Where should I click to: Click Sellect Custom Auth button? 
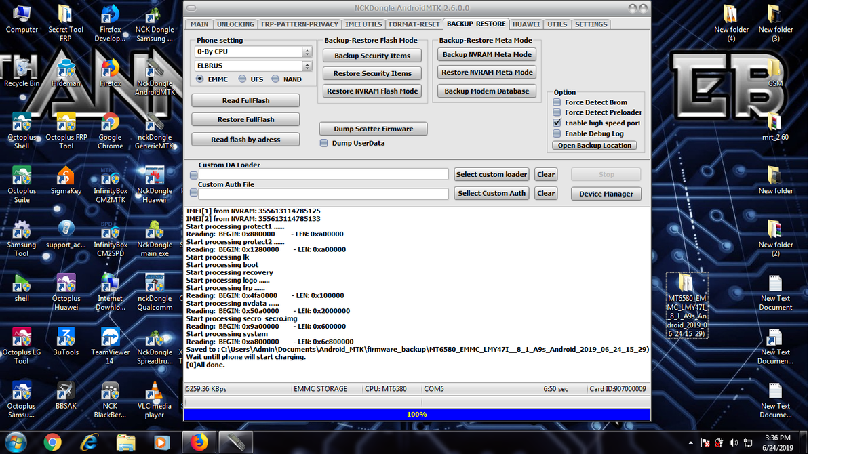click(x=492, y=193)
